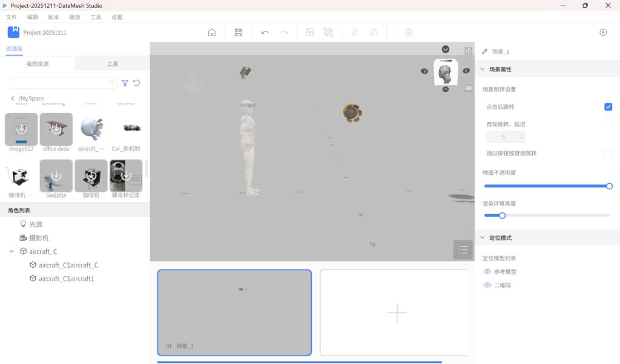
Task: Select the Godzilla model thumbnail
Action: click(x=56, y=176)
